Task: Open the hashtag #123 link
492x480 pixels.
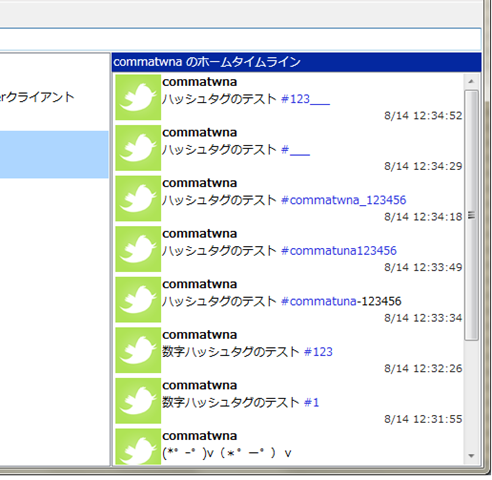Action: (318, 352)
